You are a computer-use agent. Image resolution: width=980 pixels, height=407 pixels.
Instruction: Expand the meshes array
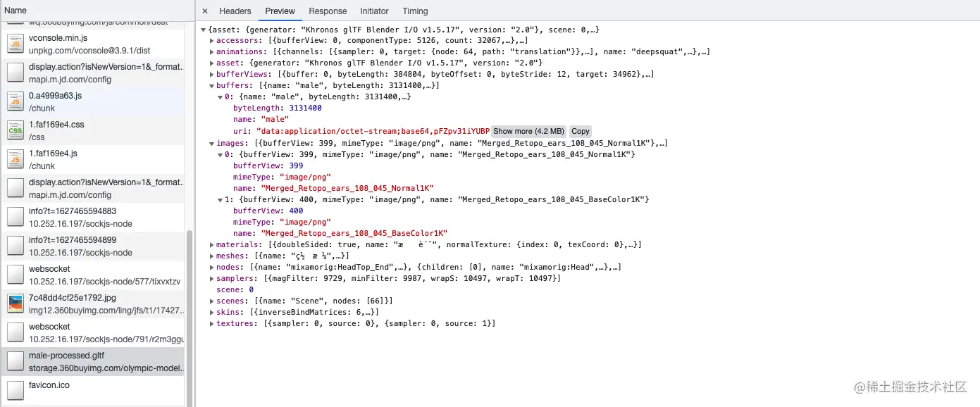click(x=212, y=256)
